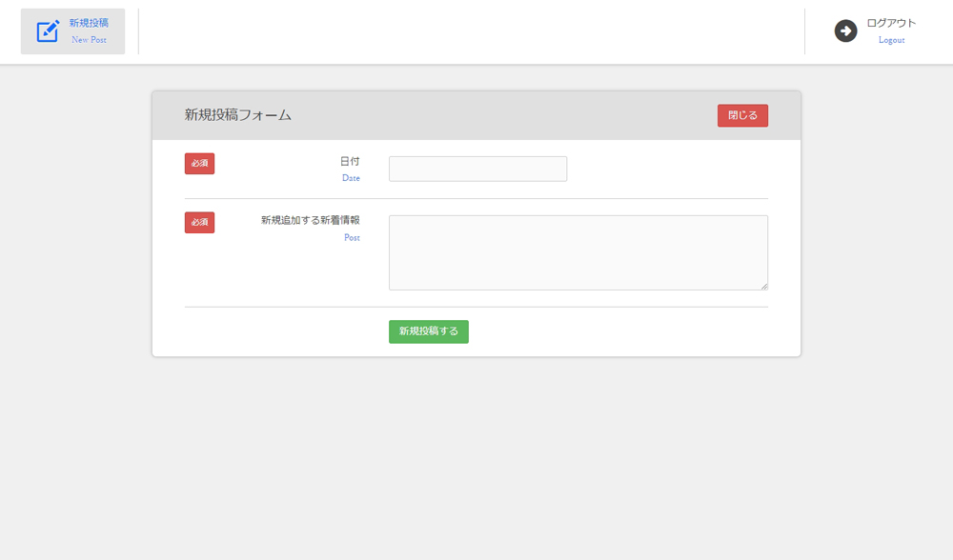Click the 新規投稿フォーム heading text
The width and height of the screenshot is (953, 560).
tap(238, 115)
